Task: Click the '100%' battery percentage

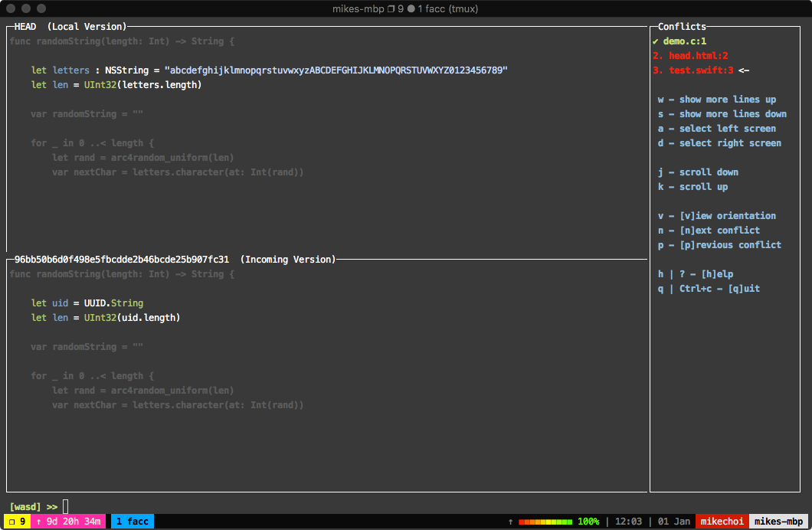Action: tap(588, 522)
